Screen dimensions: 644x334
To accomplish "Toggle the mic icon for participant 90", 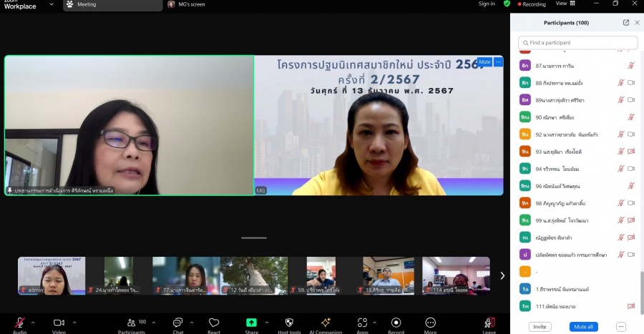I will [x=631, y=117].
